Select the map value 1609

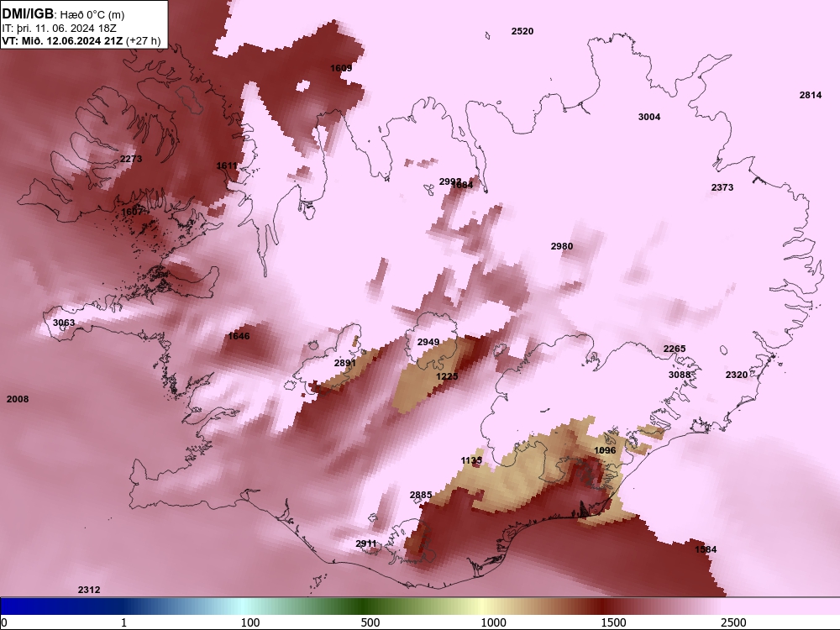pyautogui.click(x=341, y=68)
